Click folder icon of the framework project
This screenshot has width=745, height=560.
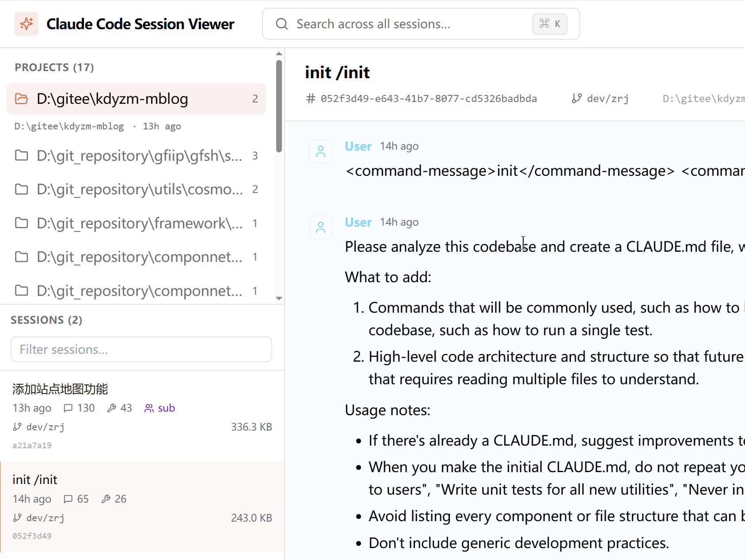click(22, 223)
